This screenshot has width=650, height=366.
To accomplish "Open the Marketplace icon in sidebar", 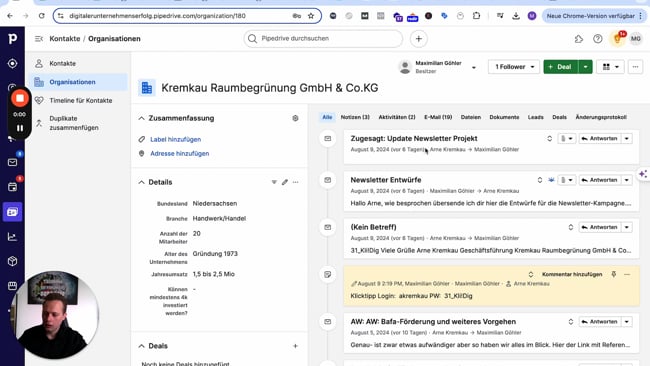I will [12, 286].
